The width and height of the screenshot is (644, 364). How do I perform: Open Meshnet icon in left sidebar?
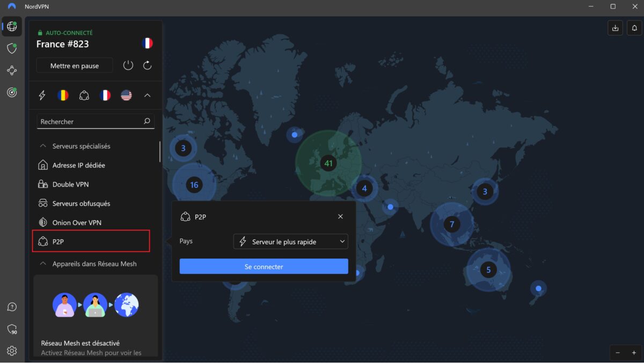[x=12, y=70]
